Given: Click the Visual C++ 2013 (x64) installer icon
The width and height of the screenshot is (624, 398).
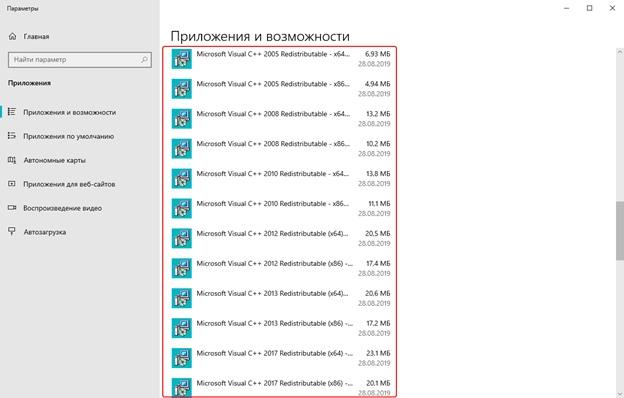Looking at the screenshot, I should click(181, 298).
